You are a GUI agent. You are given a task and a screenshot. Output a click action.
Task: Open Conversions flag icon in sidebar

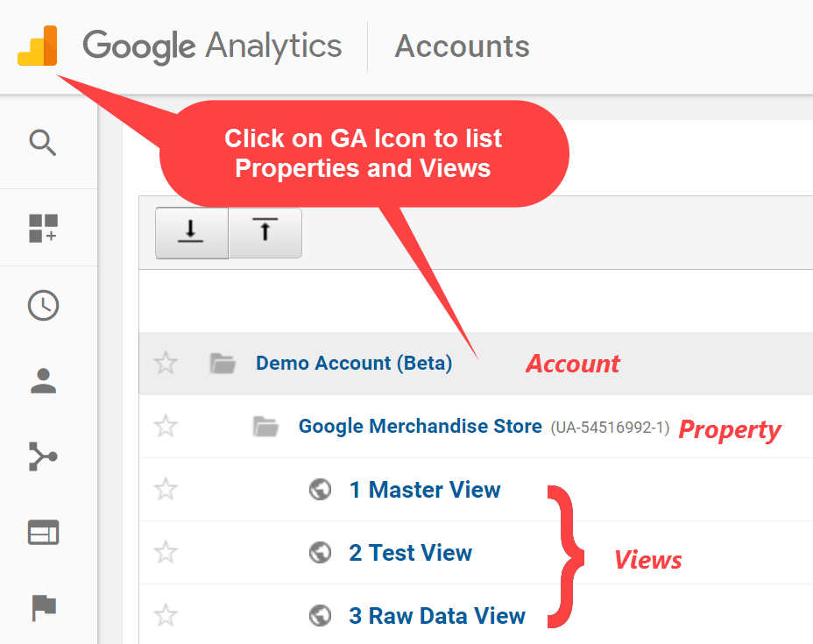pyautogui.click(x=44, y=608)
